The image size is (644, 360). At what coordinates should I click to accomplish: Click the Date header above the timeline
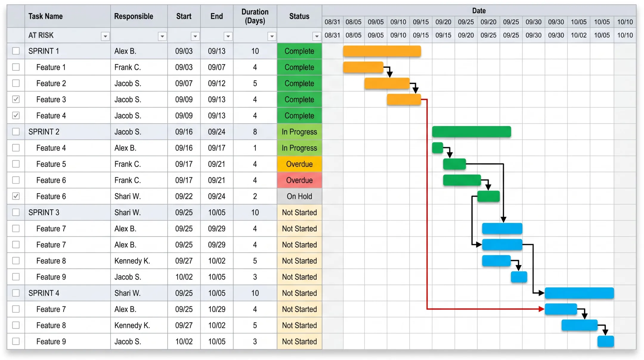point(479,11)
